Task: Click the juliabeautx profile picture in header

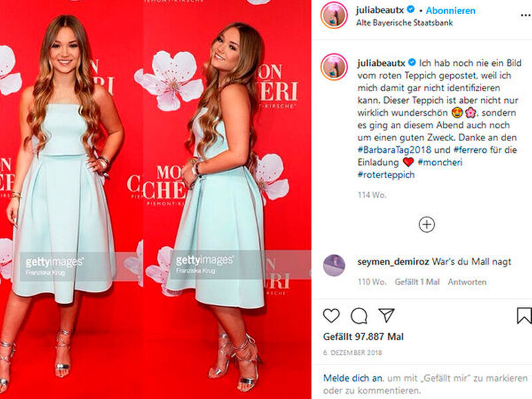Action: (x=334, y=15)
